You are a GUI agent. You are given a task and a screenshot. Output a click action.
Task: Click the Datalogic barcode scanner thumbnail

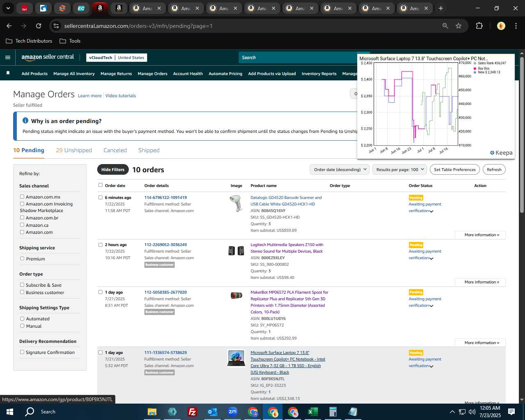236,203
